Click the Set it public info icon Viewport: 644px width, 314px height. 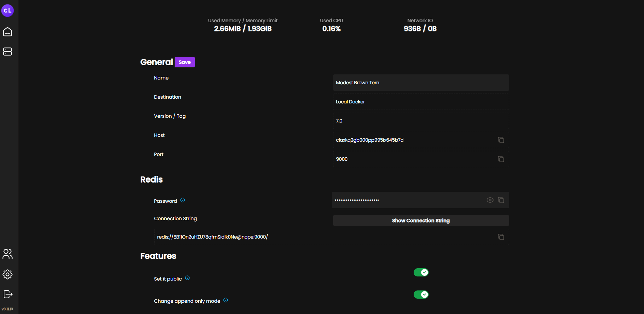coord(187,278)
